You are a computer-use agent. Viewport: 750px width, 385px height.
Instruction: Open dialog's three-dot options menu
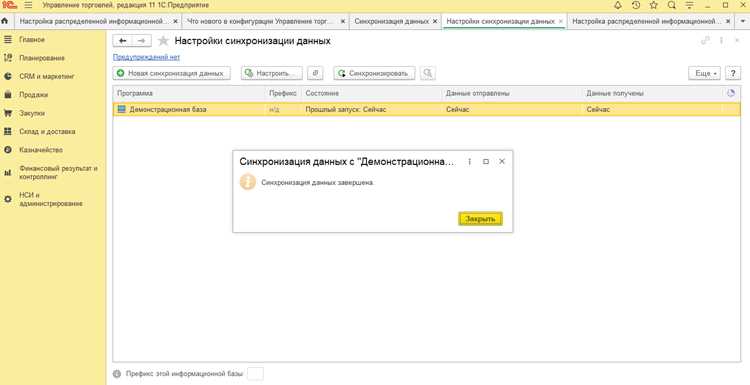pos(469,162)
